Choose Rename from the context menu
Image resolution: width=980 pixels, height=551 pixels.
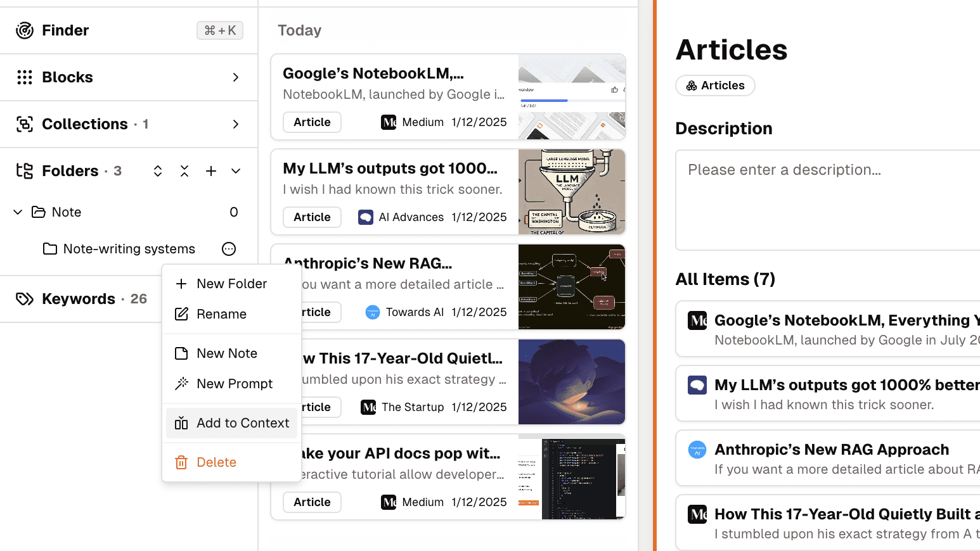point(221,314)
